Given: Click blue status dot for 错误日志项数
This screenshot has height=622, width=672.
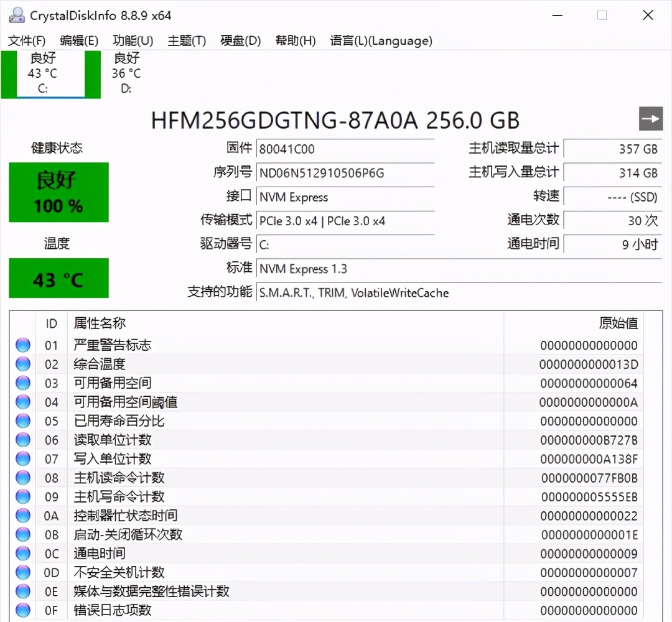Looking at the screenshot, I should [22, 610].
